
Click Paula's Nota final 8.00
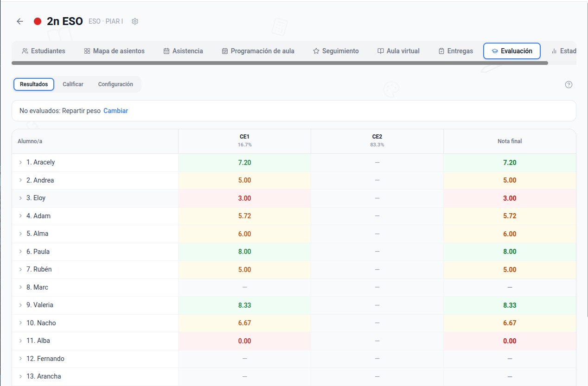pos(510,252)
